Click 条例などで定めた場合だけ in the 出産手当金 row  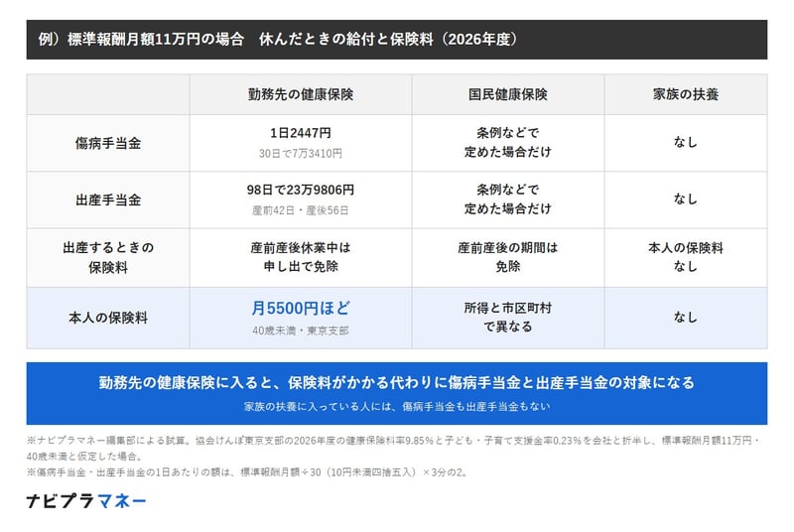click(508, 199)
